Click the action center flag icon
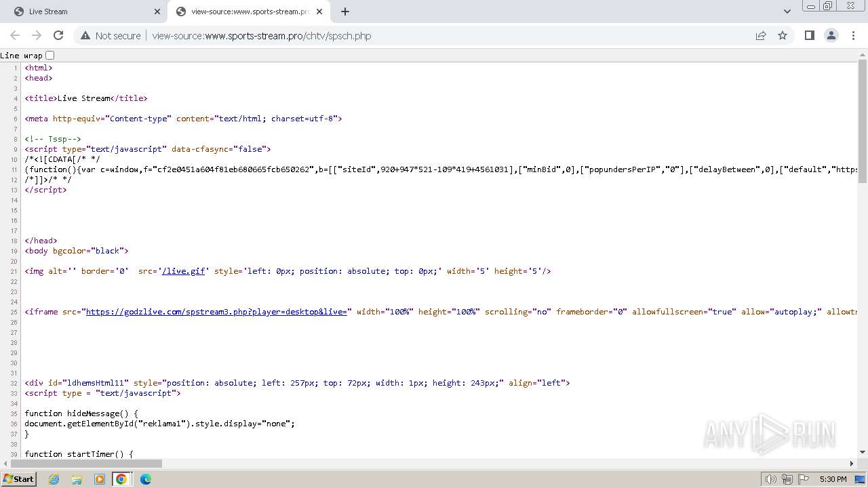 pyautogui.click(x=804, y=479)
